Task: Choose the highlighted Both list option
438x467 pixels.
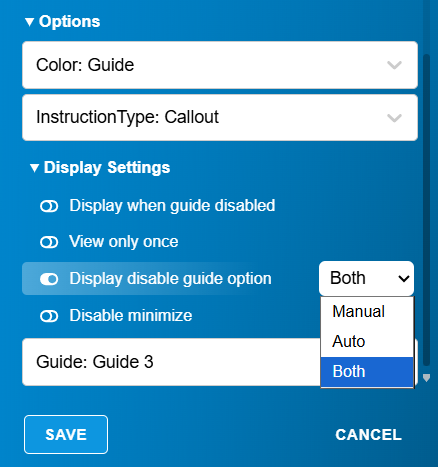Action: point(367,372)
